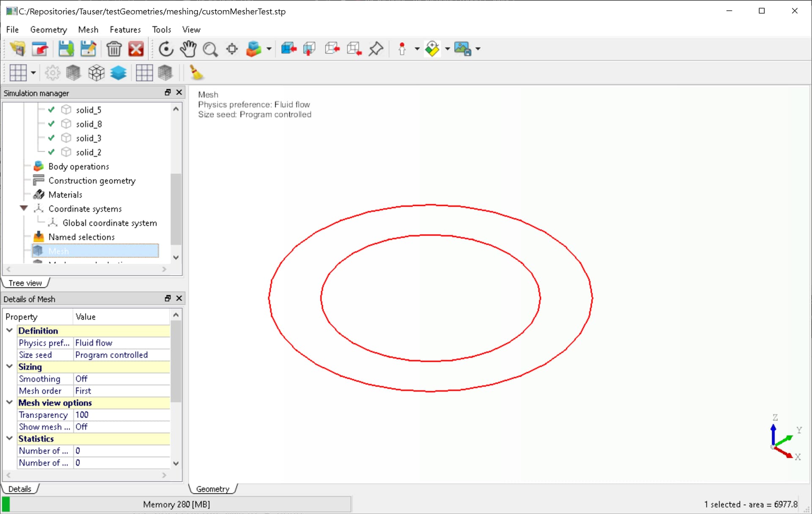The height and width of the screenshot is (514, 812).
Task: Open dropdown arrow beside colored bodies icon
Action: [269, 49]
